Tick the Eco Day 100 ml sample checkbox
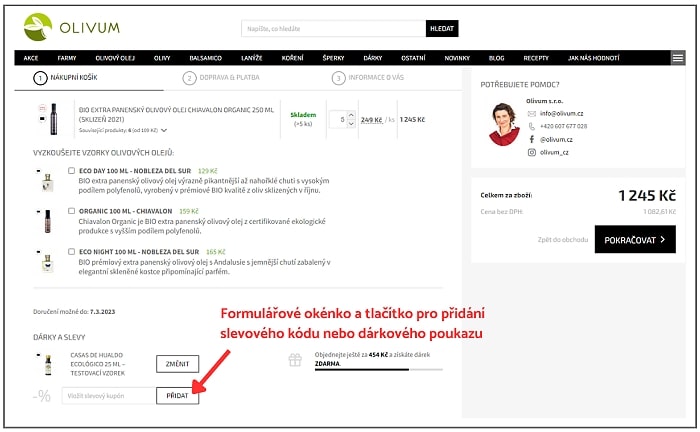The height and width of the screenshot is (432, 700). pos(71,170)
